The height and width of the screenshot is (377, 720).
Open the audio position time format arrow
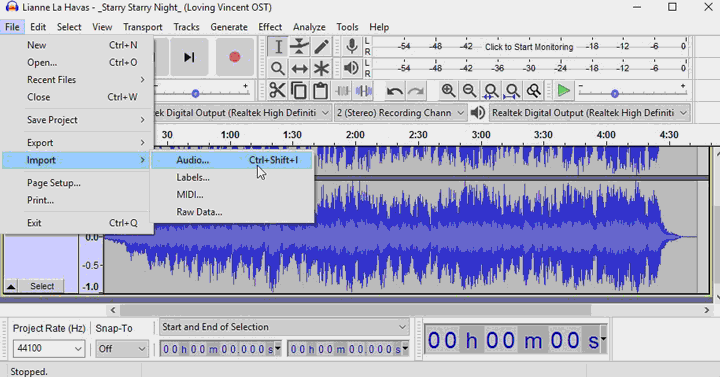(603, 339)
